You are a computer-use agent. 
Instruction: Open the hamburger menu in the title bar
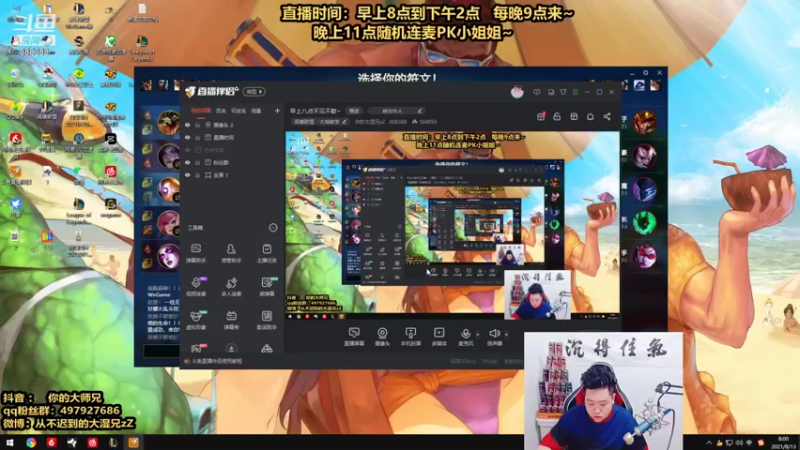[x=576, y=92]
